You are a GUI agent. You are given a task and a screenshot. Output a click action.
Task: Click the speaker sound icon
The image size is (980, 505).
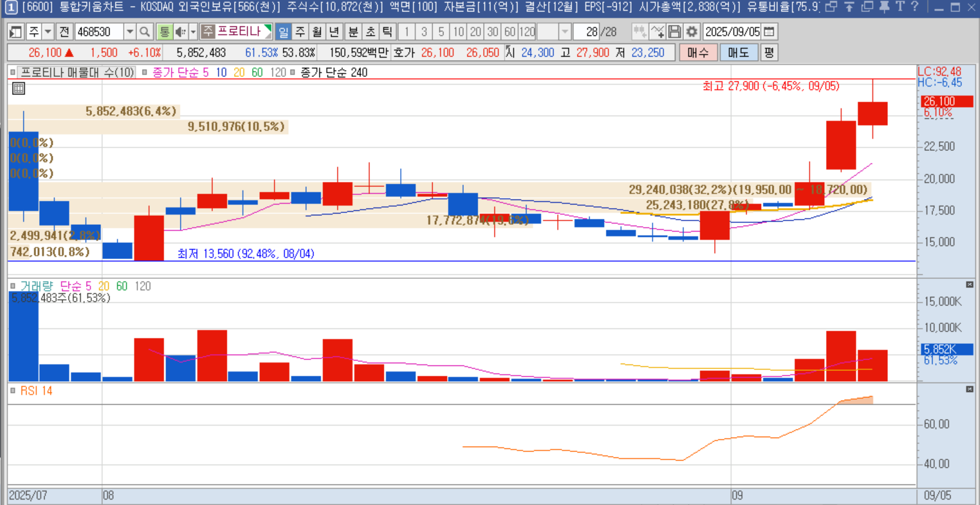click(x=180, y=31)
